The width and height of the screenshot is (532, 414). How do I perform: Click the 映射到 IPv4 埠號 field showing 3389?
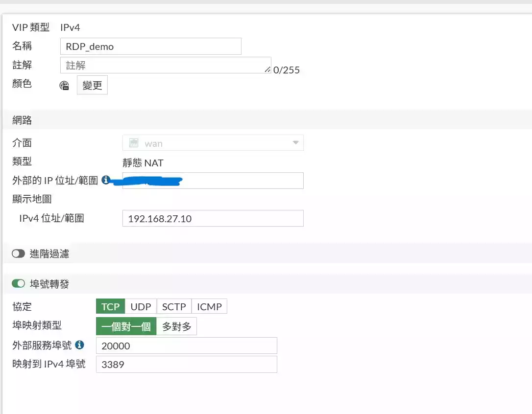coord(186,364)
